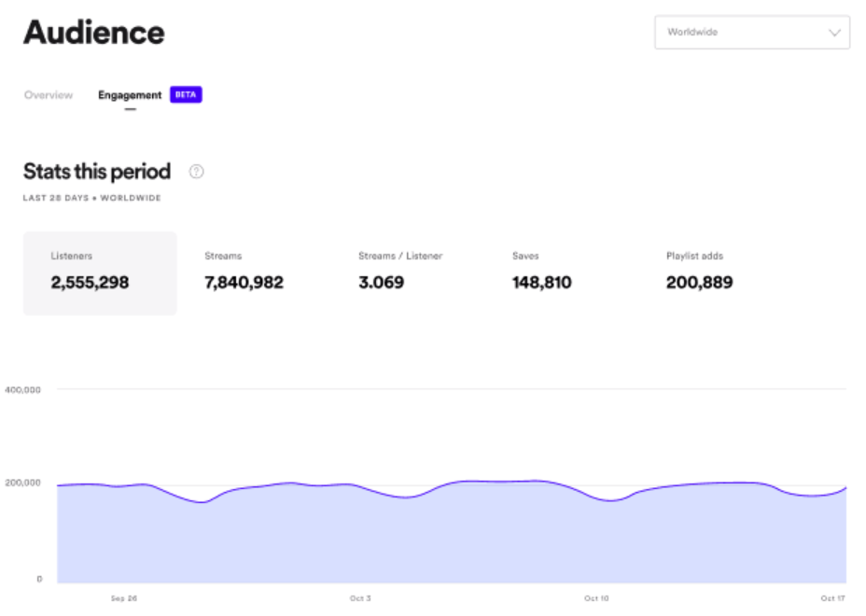Show the Streams metric chart
The image size is (866, 616).
[x=244, y=273]
